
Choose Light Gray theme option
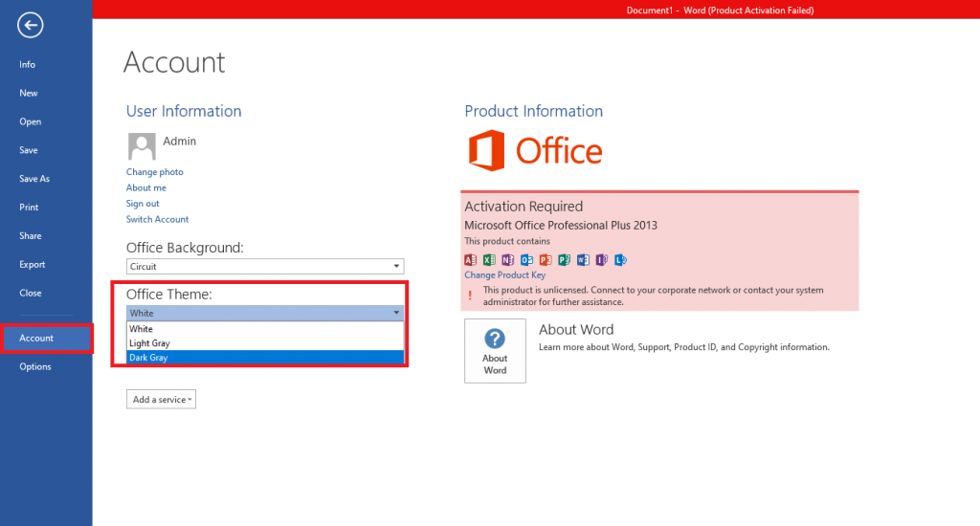point(265,343)
